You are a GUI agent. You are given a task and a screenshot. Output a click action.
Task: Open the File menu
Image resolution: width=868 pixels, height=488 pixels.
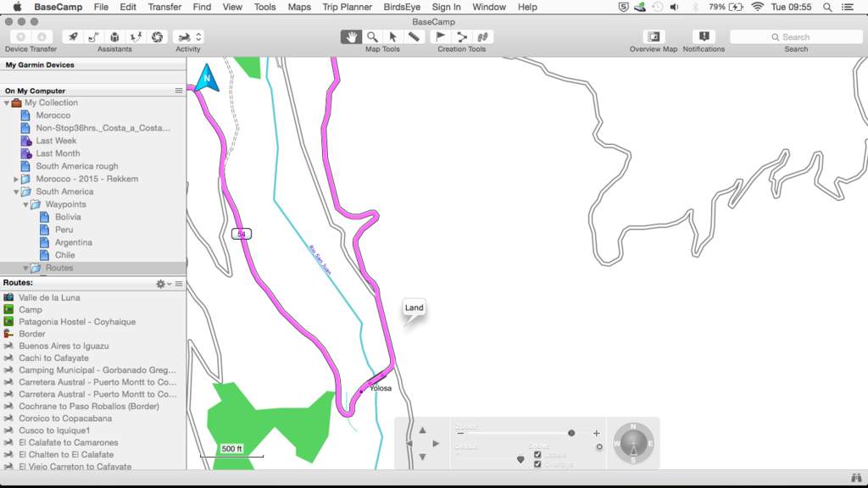click(101, 7)
